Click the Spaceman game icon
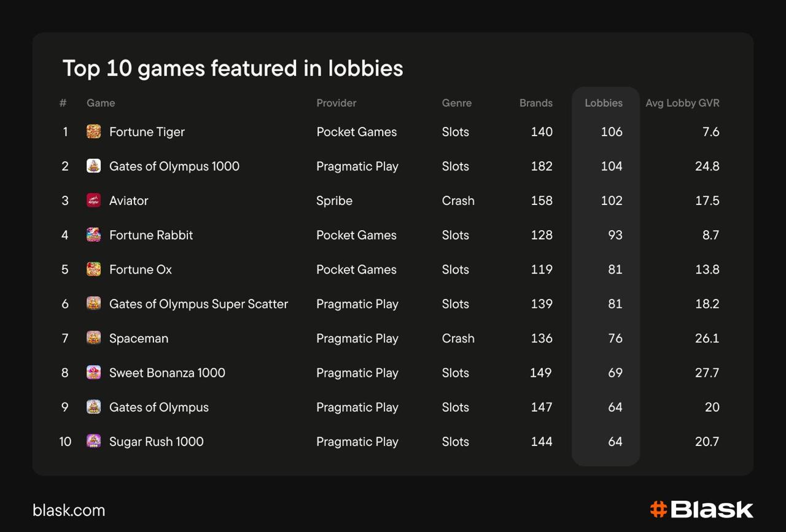 (93, 337)
